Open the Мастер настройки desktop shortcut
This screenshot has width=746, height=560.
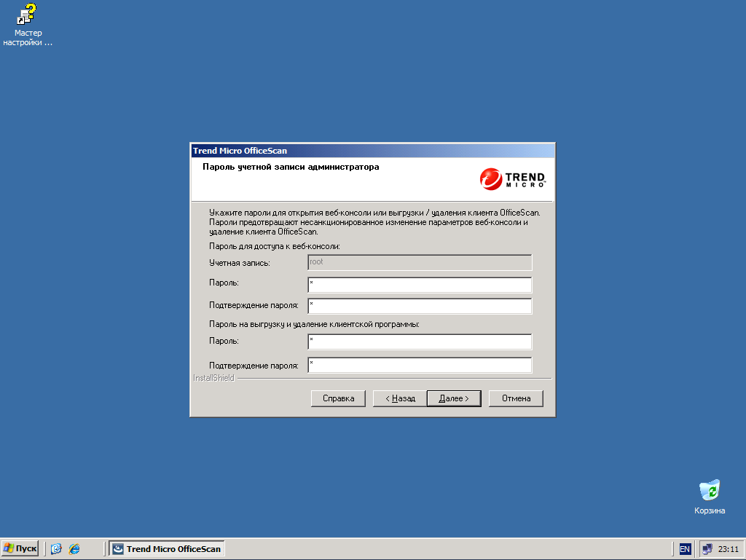pos(27,25)
